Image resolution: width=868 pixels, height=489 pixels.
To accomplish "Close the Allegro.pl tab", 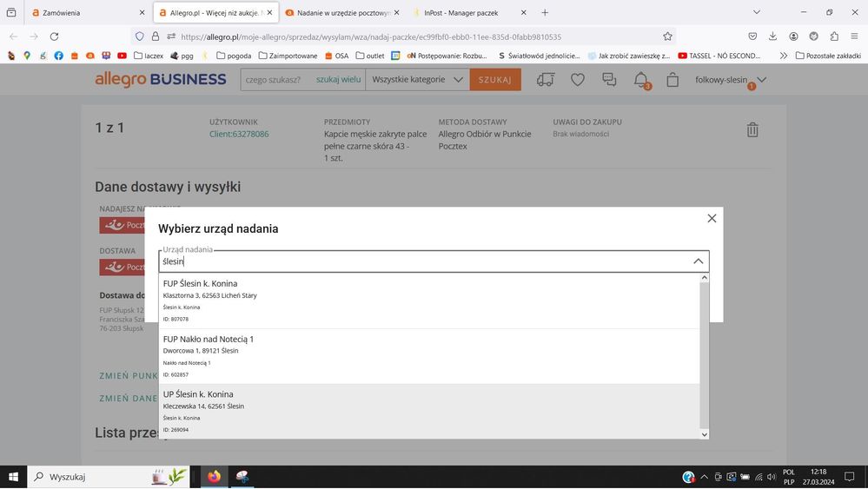I will tap(269, 12).
